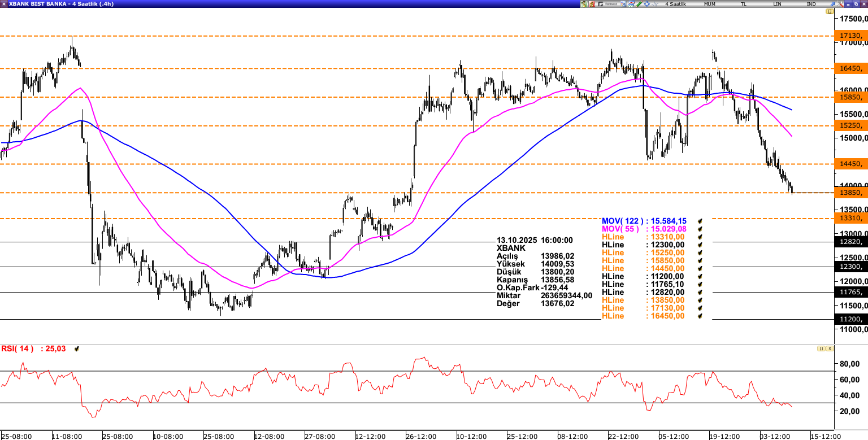Click the black 11765 price label on the axis
The image size is (868, 440).
(850, 292)
